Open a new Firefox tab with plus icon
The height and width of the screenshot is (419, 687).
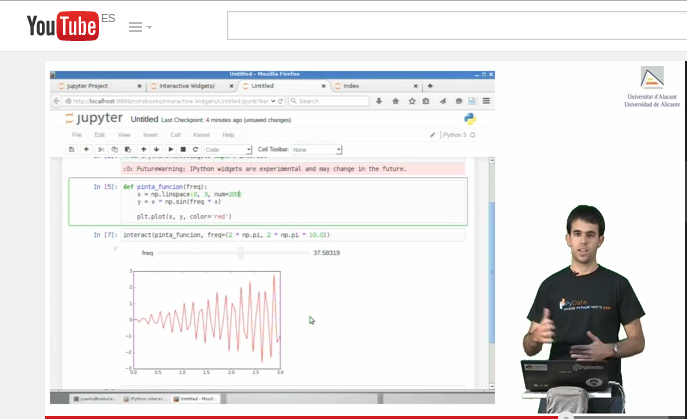(x=430, y=86)
